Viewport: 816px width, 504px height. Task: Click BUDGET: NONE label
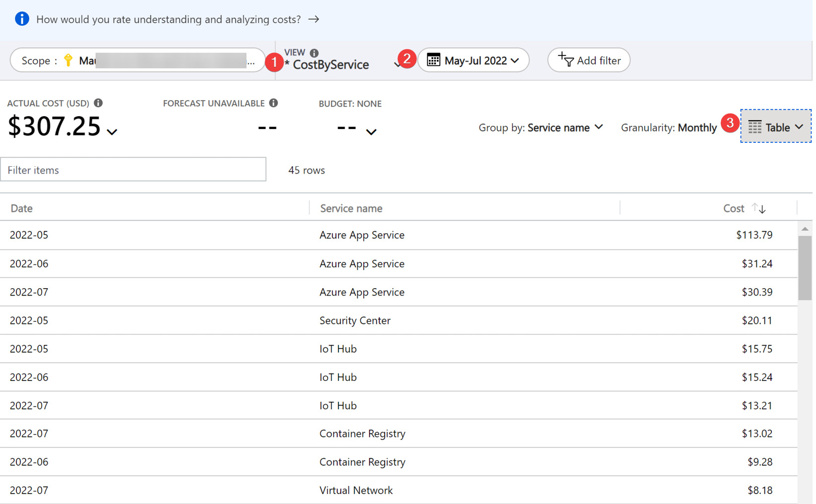(x=350, y=104)
